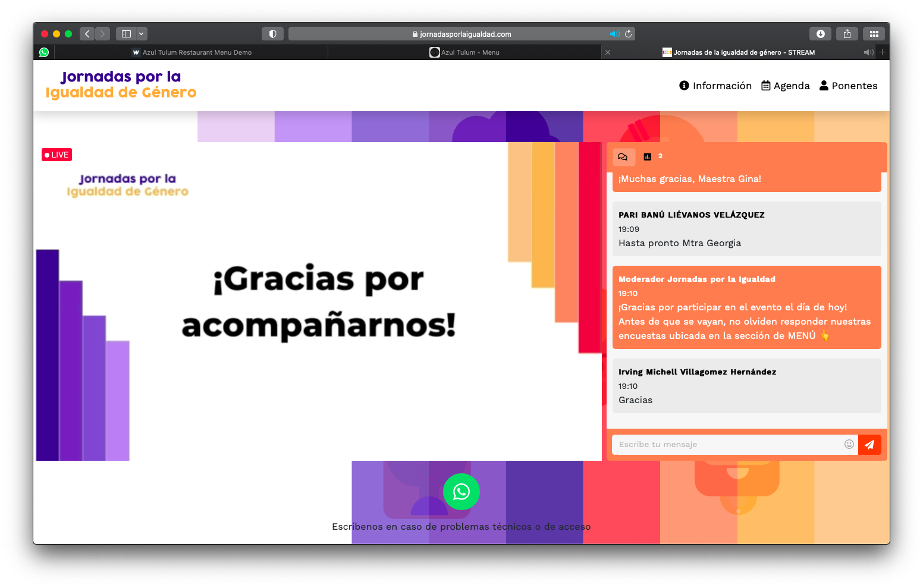Mute audio on the STREAM tab speaker icon
Image resolution: width=923 pixels, height=588 pixels.
point(868,52)
